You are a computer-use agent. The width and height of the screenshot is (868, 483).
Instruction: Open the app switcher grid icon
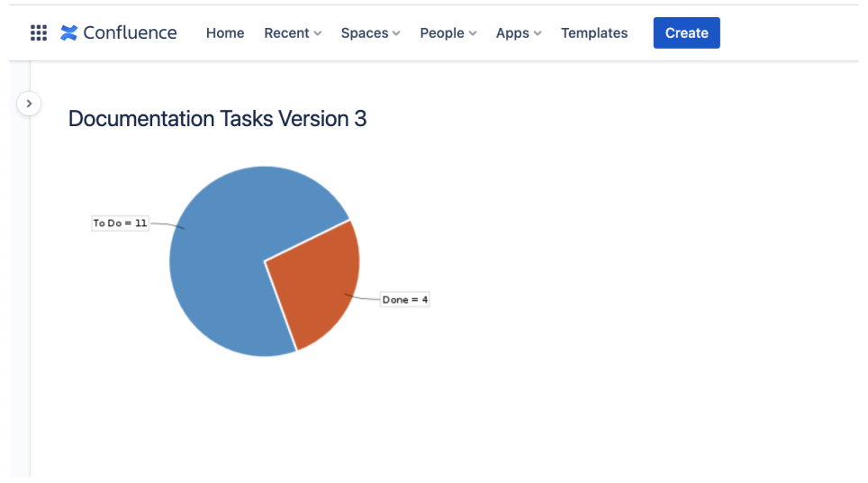(x=38, y=32)
